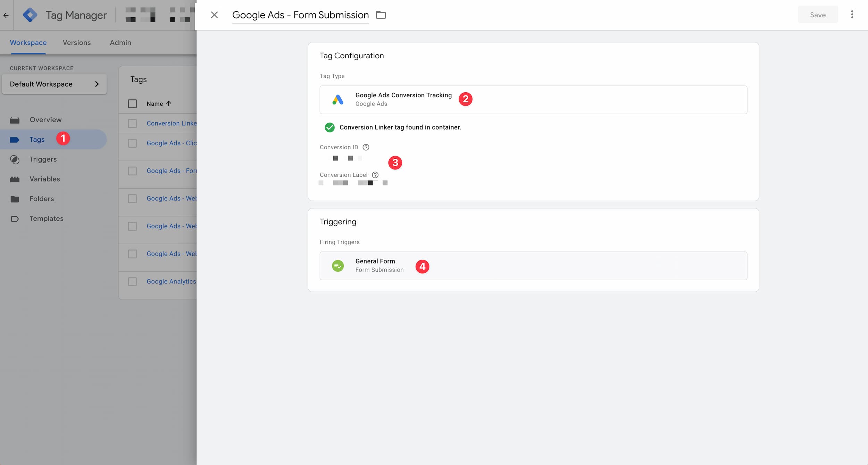The image size is (868, 465).
Task: Click the 'Conversion Linker tag found in container.' text
Action: pyautogui.click(x=400, y=127)
